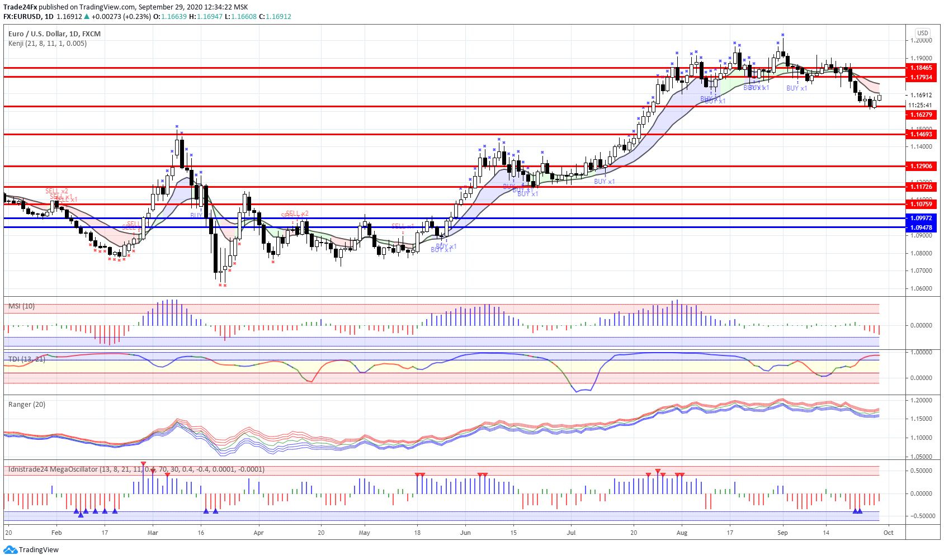Click the Trade24Fx author name
944x560 pixels.
pos(20,7)
